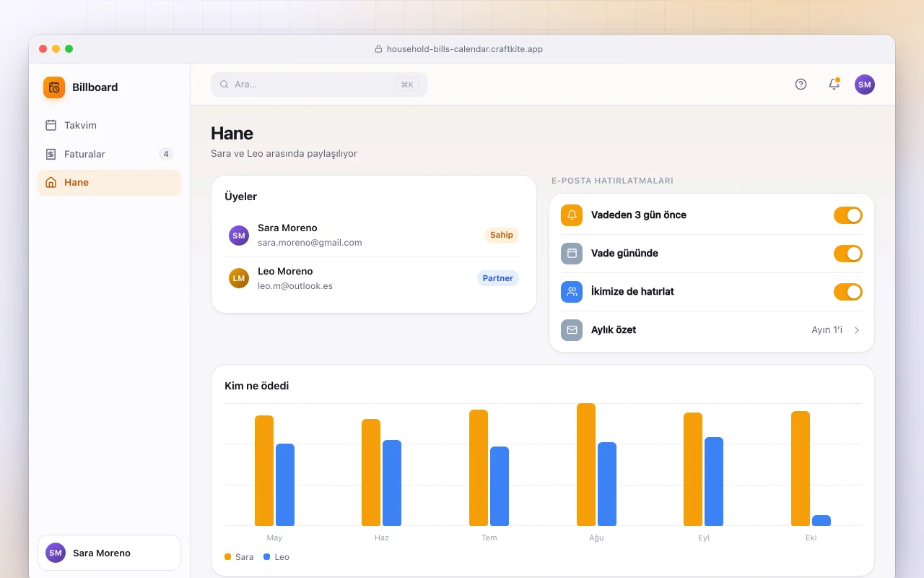Open the help question mark icon
Screen dimensions: 924x578
pyautogui.click(x=801, y=84)
